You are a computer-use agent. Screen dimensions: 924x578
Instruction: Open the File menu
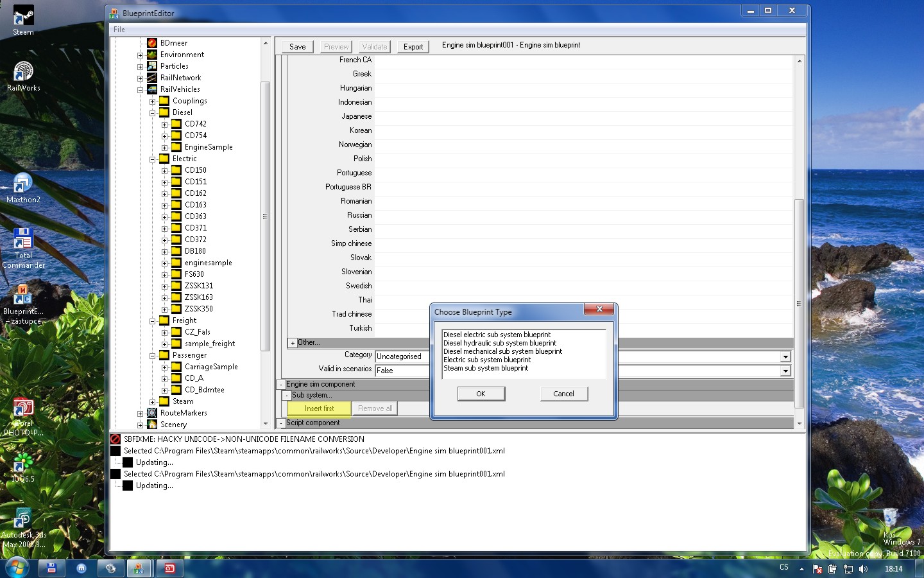pos(119,30)
